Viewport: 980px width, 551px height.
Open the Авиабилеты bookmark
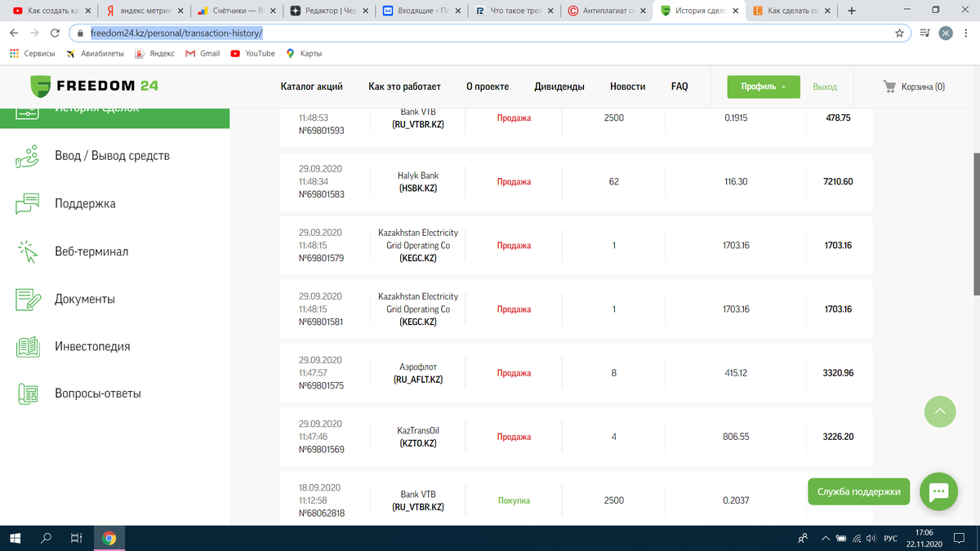(94, 54)
